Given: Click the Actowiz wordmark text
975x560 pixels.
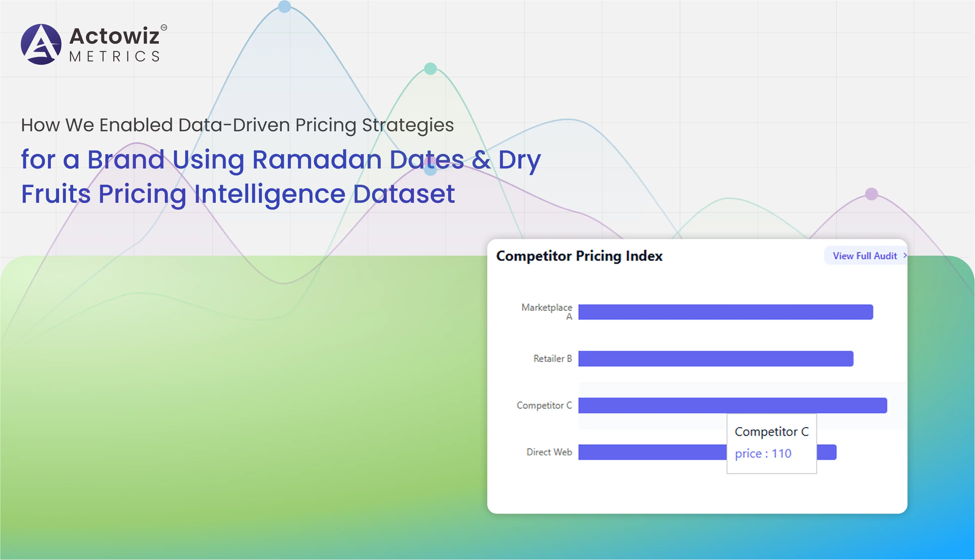Looking at the screenshot, I should (114, 36).
